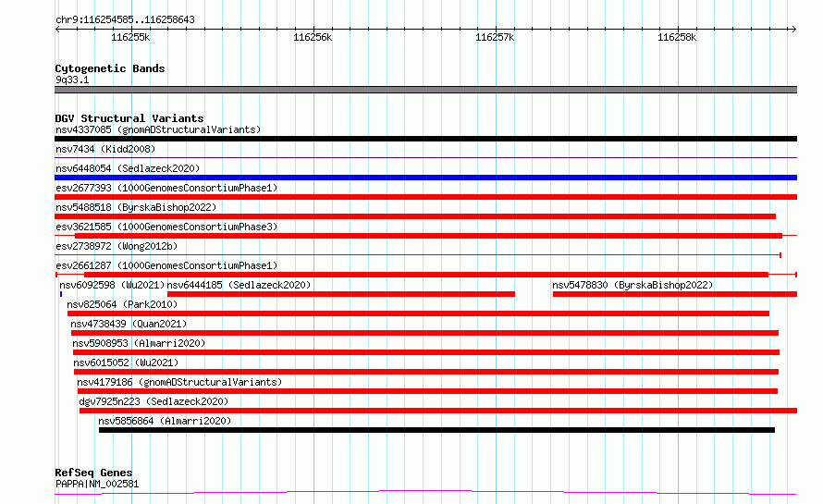The width and height of the screenshot is (823, 504).
Task: Click the left arrow of the ruler
Action: (57, 29)
